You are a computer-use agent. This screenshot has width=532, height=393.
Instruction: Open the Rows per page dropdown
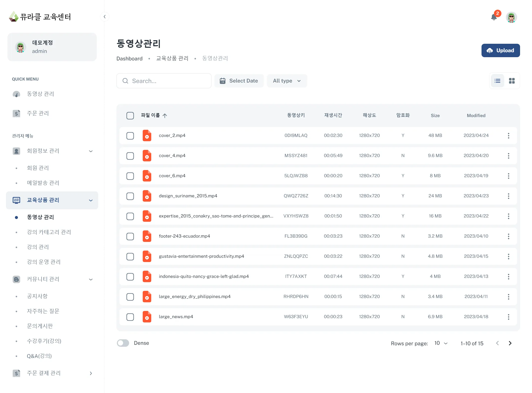pyautogui.click(x=441, y=343)
